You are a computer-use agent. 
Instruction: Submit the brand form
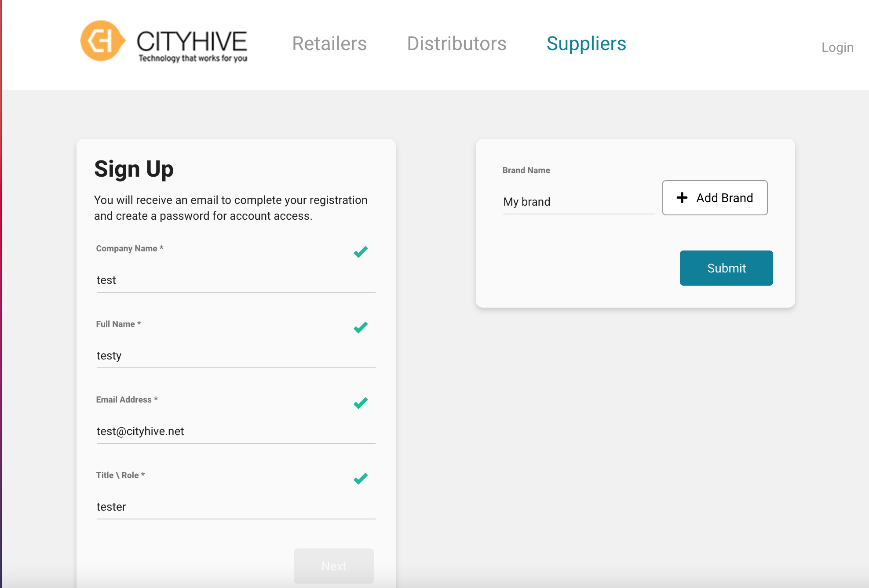point(727,268)
